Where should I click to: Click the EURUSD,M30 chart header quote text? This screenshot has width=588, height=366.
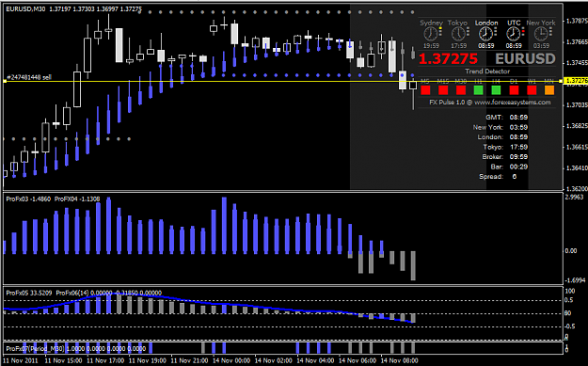(x=73, y=9)
